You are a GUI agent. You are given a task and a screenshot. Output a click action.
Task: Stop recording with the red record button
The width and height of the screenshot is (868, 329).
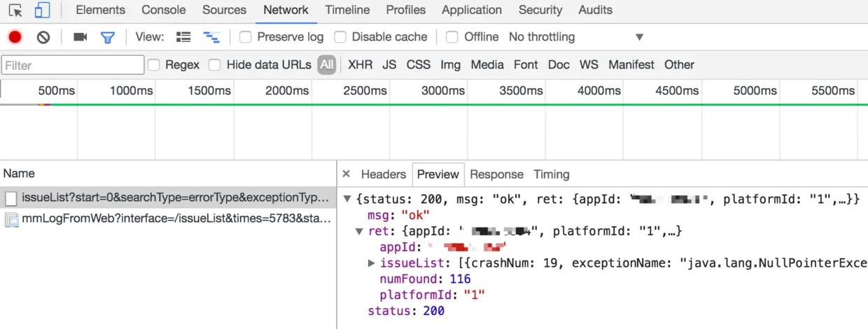15,37
